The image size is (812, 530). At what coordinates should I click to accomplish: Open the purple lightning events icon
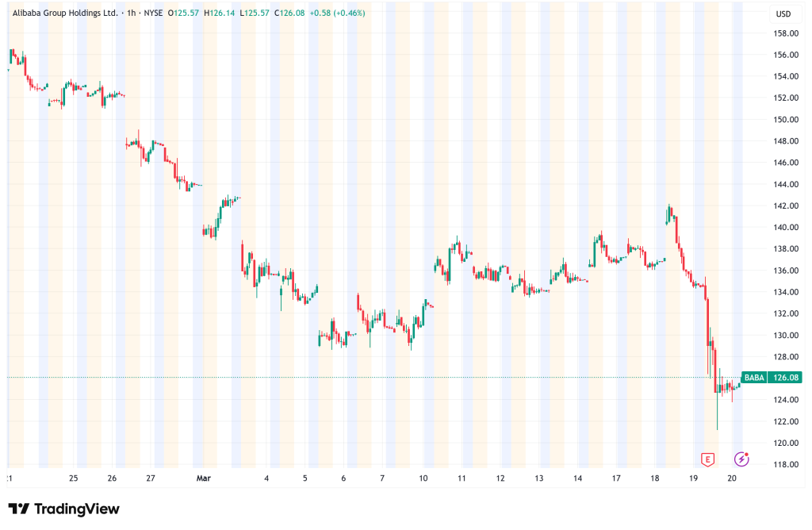pyautogui.click(x=741, y=459)
